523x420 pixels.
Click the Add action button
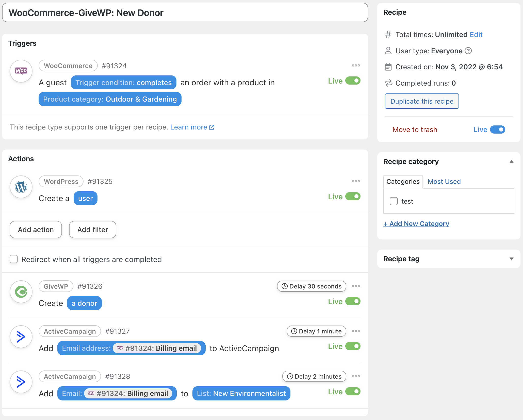pyautogui.click(x=36, y=230)
